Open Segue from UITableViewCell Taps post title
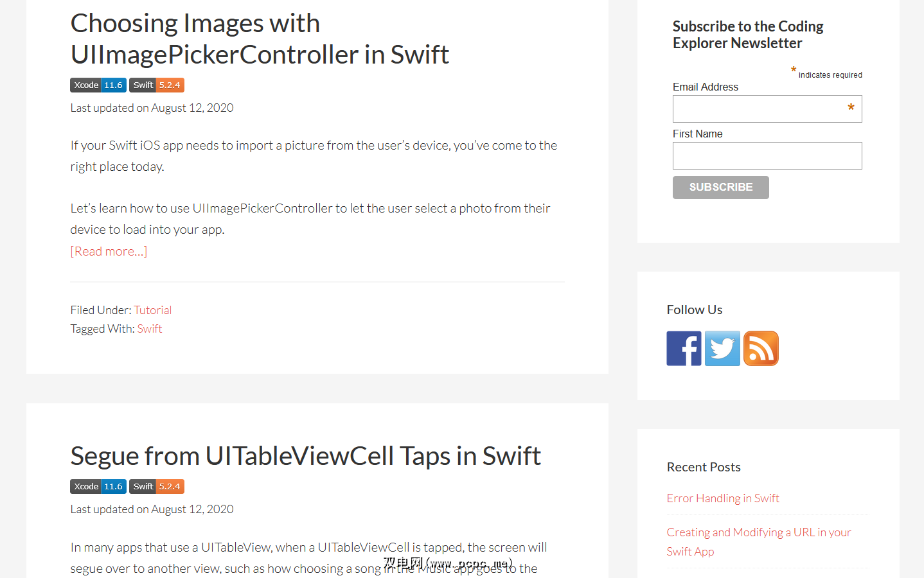The image size is (924, 578). tap(305, 456)
